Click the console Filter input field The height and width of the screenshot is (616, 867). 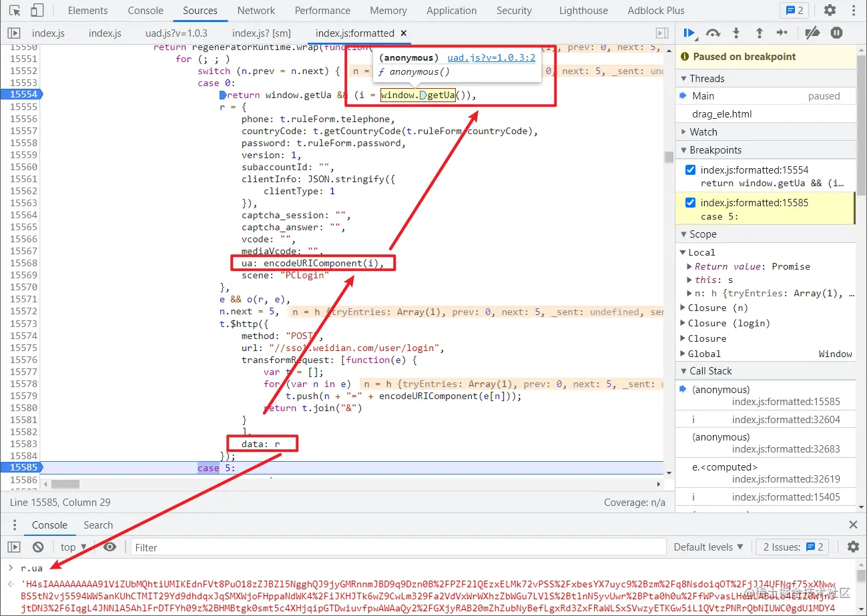tap(398, 547)
